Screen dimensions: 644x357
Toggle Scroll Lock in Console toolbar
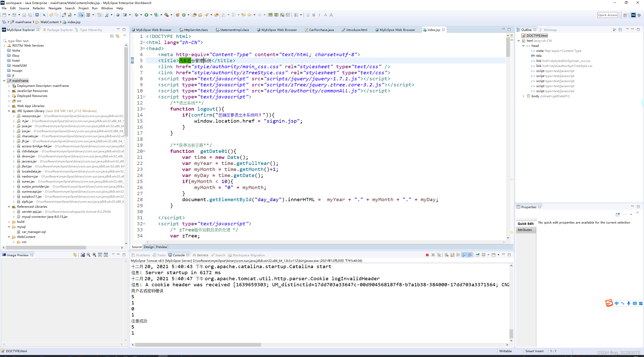click(x=452, y=255)
